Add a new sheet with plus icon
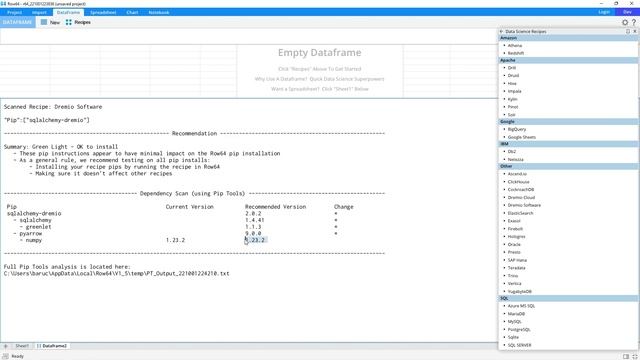This screenshot has width=640, height=360. click(6, 346)
